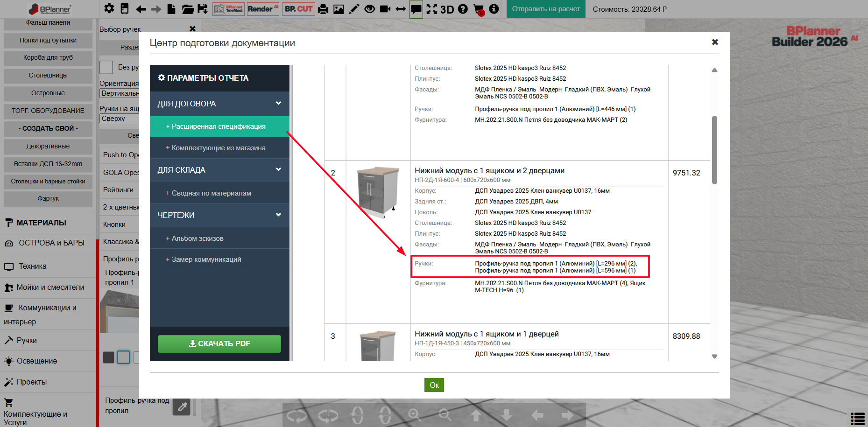Redo with the forward arrow icon
This screenshot has height=427, width=868.
156,9
